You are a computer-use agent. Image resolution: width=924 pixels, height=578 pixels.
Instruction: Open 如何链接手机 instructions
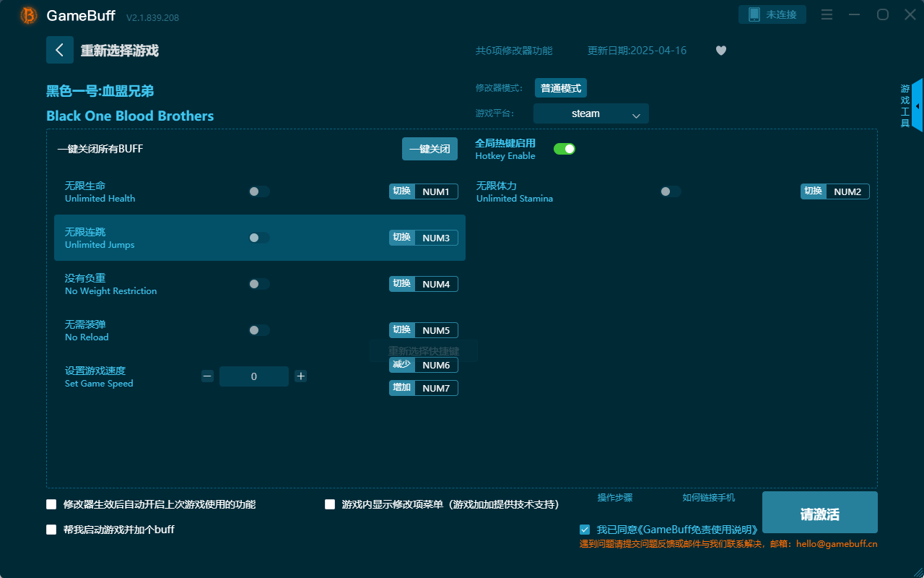tap(708, 498)
